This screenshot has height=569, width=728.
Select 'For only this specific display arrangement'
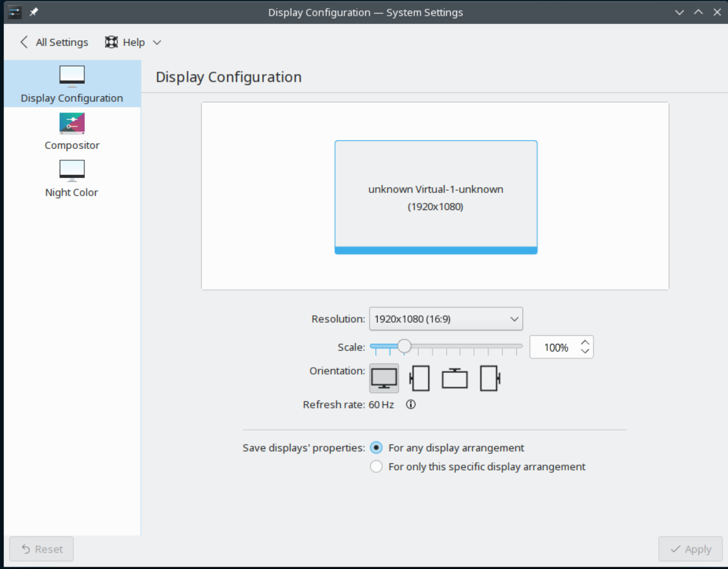[478, 467]
